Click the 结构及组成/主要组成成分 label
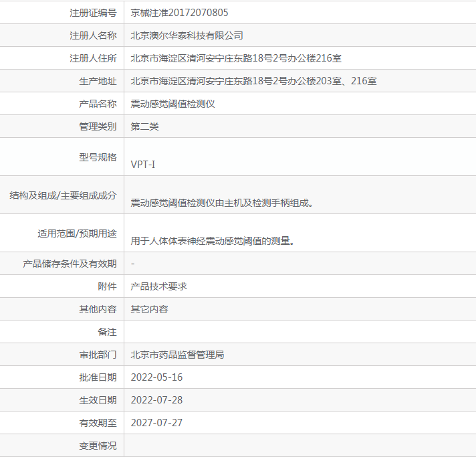 pyautogui.click(x=63, y=195)
